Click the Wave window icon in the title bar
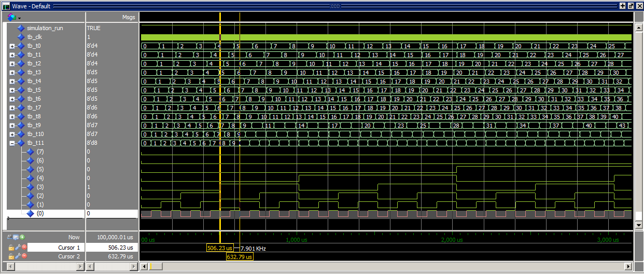 click(6, 6)
